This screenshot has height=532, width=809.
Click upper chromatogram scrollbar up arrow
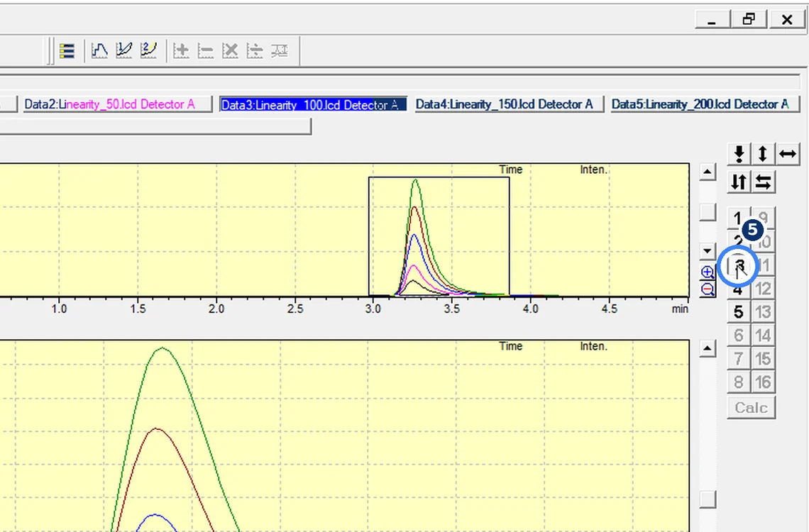point(708,172)
